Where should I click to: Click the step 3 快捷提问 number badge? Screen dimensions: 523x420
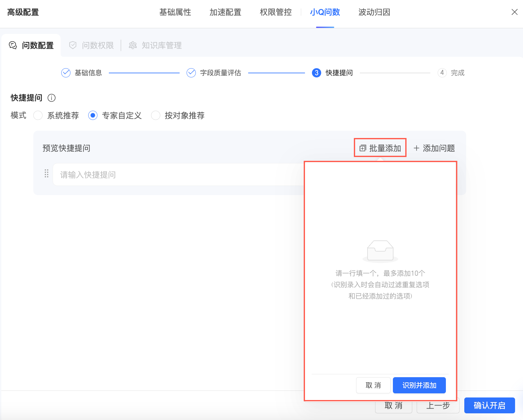click(x=316, y=73)
